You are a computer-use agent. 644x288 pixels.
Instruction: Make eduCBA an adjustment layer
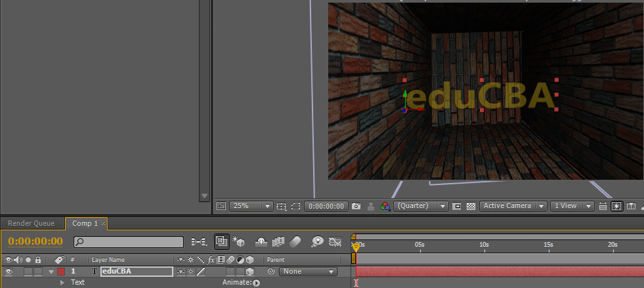[x=240, y=272]
